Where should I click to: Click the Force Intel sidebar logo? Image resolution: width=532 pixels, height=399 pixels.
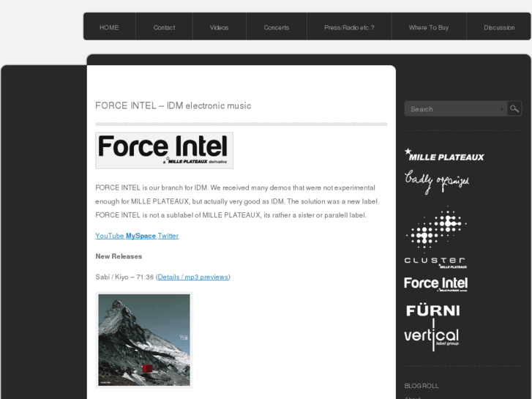pos(435,284)
